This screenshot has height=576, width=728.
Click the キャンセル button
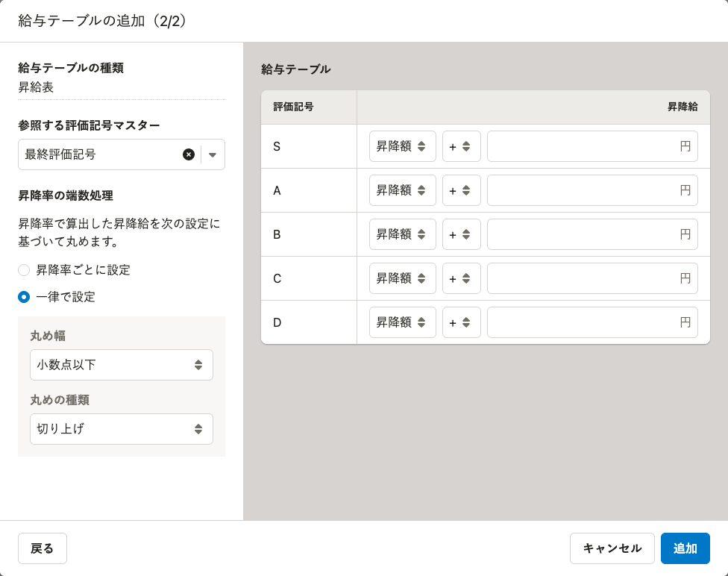click(x=612, y=548)
